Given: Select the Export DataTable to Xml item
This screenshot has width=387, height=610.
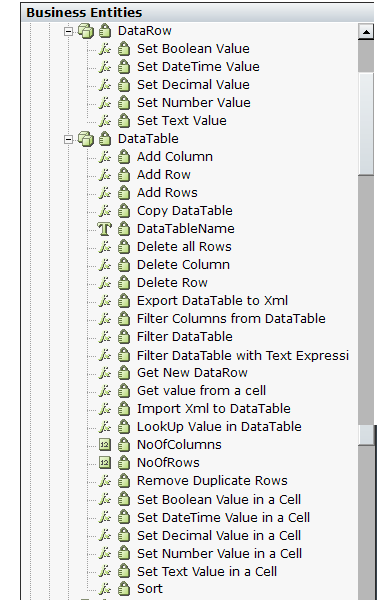Looking at the screenshot, I should [212, 301].
